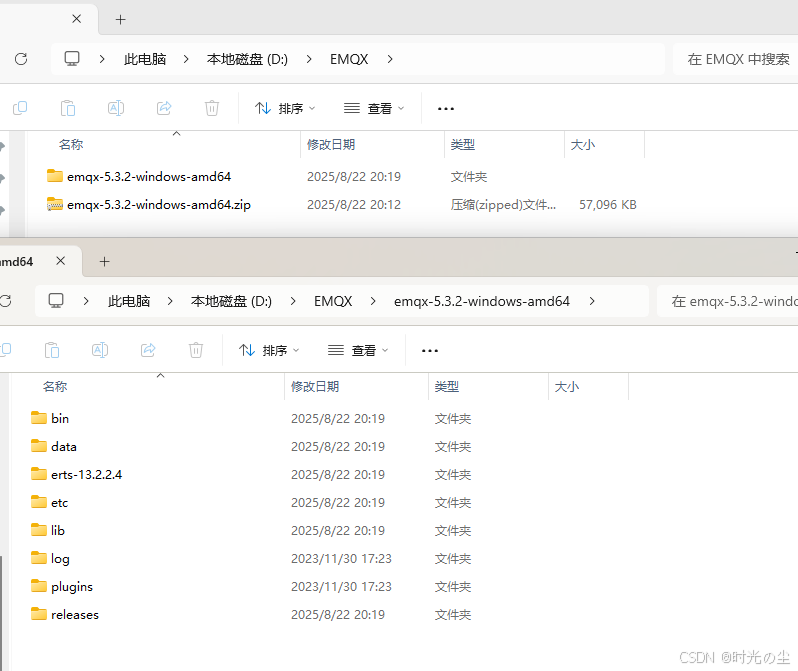The height and width of the screenshot is (671, 798).
Task: Click the rename icon in the emqx-5.3.2-windows-amd64 window toolbar
Action: coord(100,350)
